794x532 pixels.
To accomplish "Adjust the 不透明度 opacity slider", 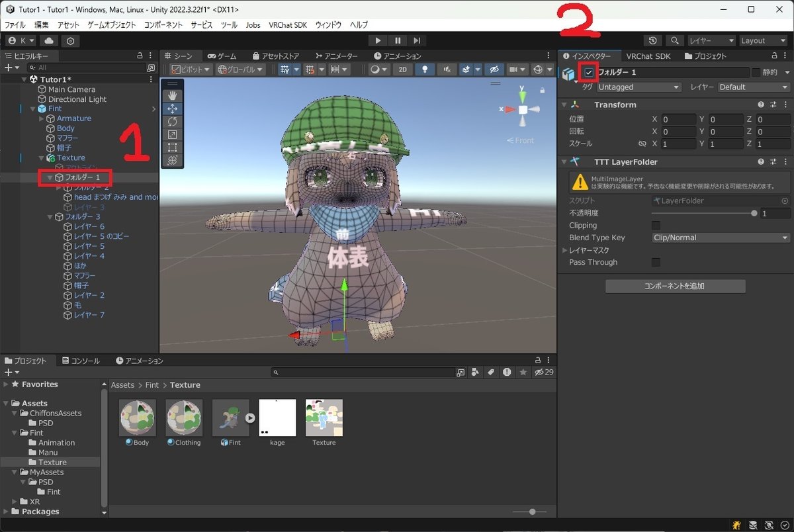I will (703, 214).
